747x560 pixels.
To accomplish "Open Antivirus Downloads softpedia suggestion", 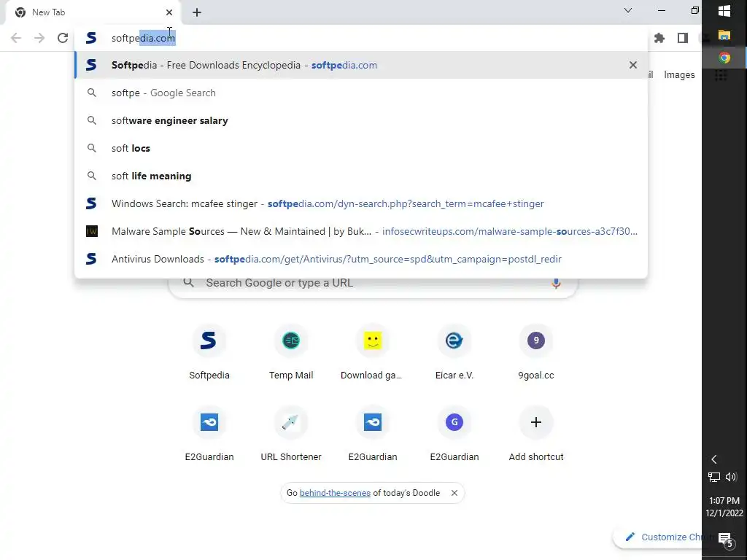I will coord(361,259).
